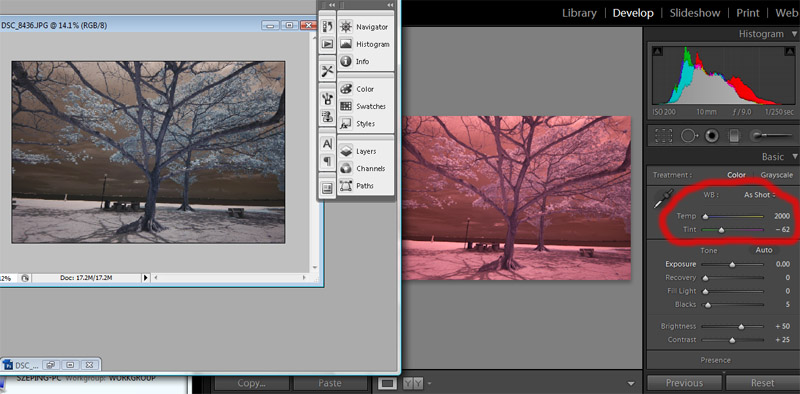Toggle highlight clipping indicator in Histogram
This screenshot has width=800, height=394.
click(790, 51)
